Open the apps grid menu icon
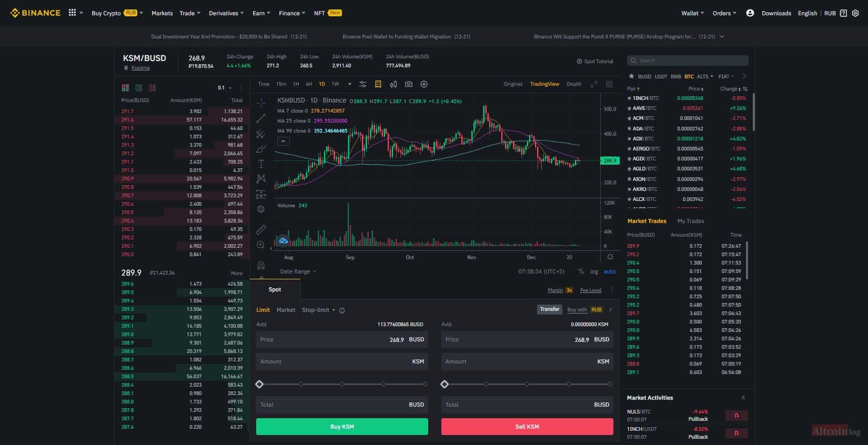Image resolution: width=868 pixels, height=445 pixels. [72, 13]
